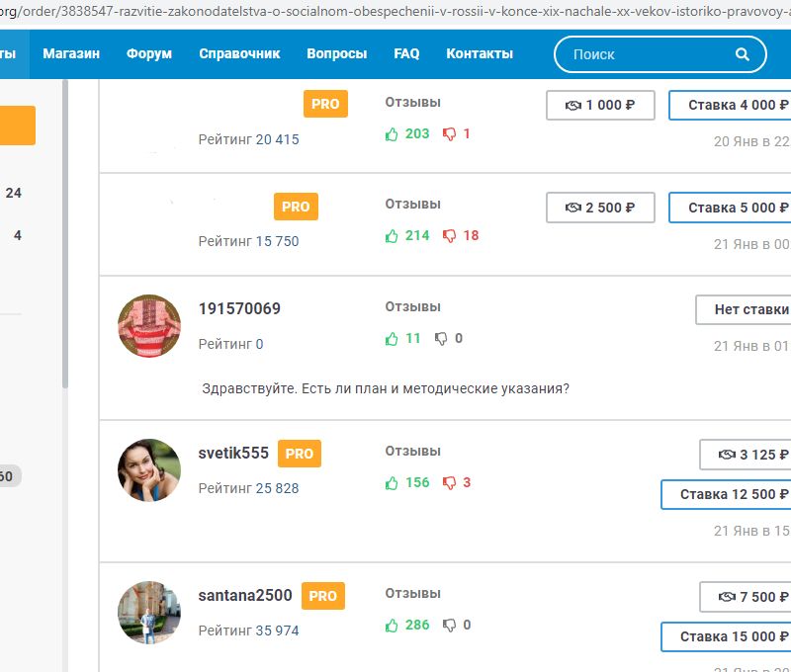Focus the Поиск search field
791x672 pixels.
point(648,54)
